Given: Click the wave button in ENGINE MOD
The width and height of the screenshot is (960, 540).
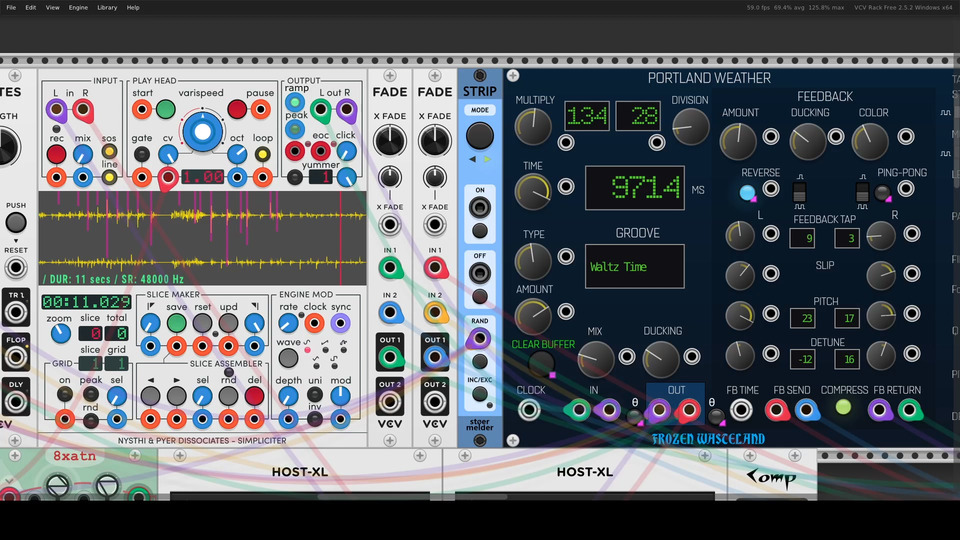Looking at the screenshot, I should 308,351.
